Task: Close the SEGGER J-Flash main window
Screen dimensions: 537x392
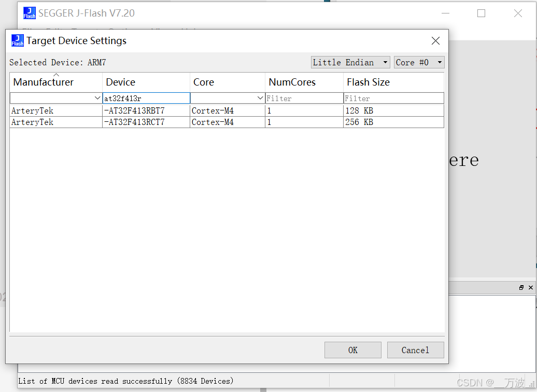Action: [518, 13]
